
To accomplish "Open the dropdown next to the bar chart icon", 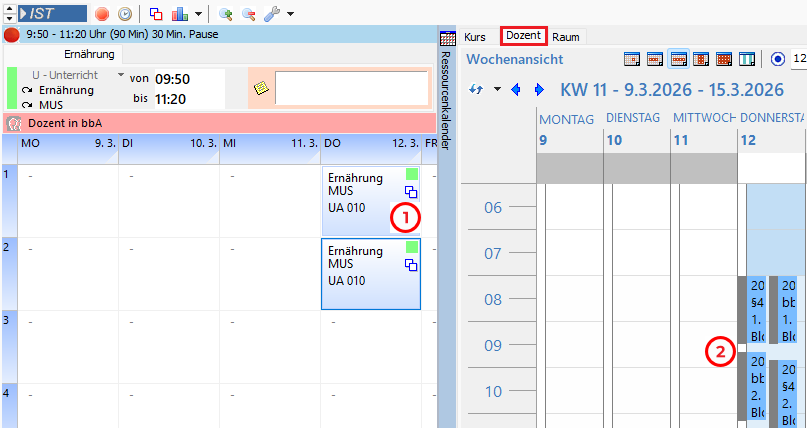I will pyautogui.click(x=198, y=14).
